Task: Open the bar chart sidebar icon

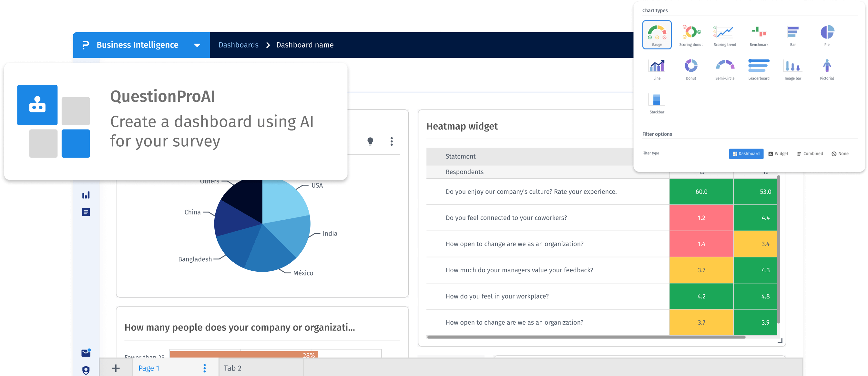Action: pyautogui.click(x=86, y=195)
